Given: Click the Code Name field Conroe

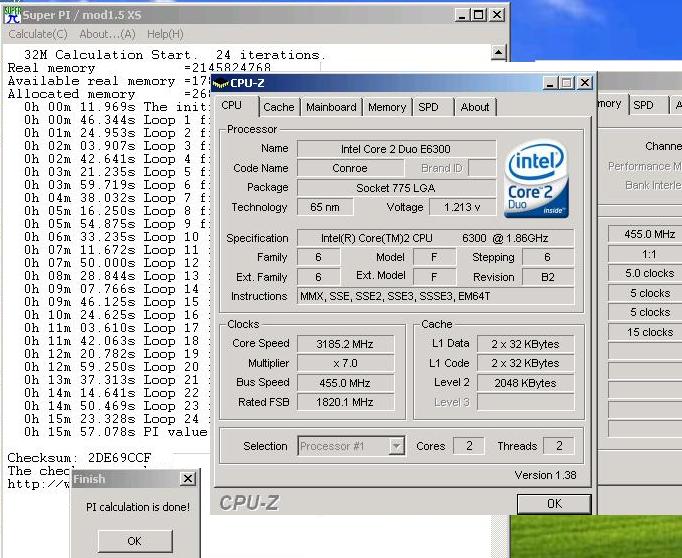Looking at the screenshot, I should pos(350,168).
